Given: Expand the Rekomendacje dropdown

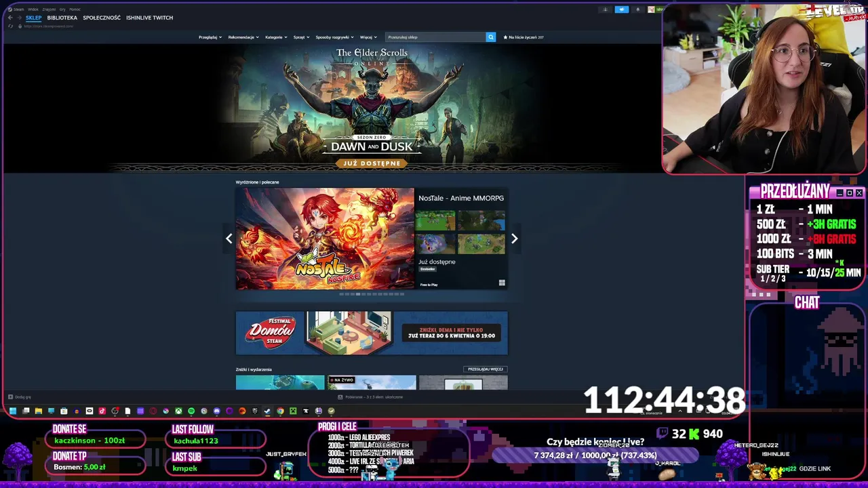Looking at the screenshot, I should (243, 37).
